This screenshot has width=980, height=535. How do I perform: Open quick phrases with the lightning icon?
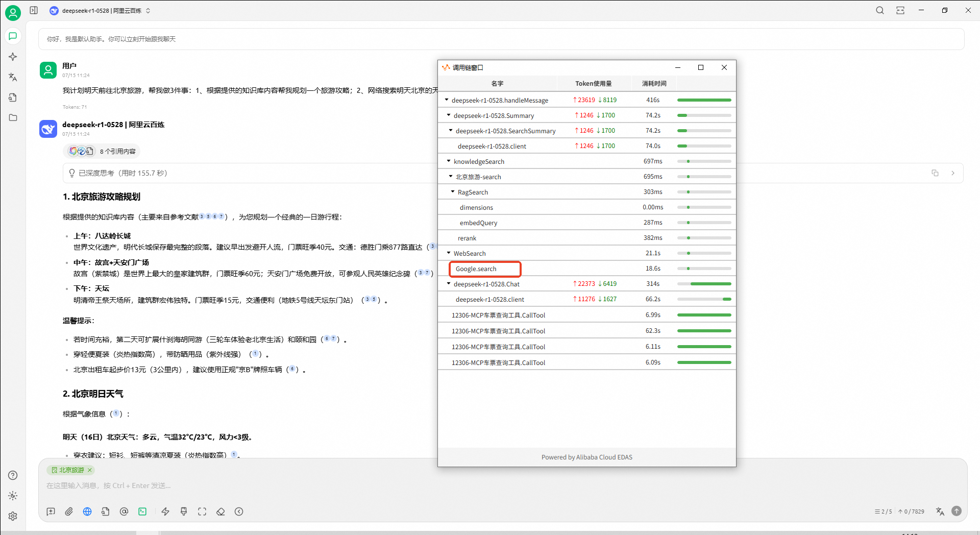click(165, 512)
